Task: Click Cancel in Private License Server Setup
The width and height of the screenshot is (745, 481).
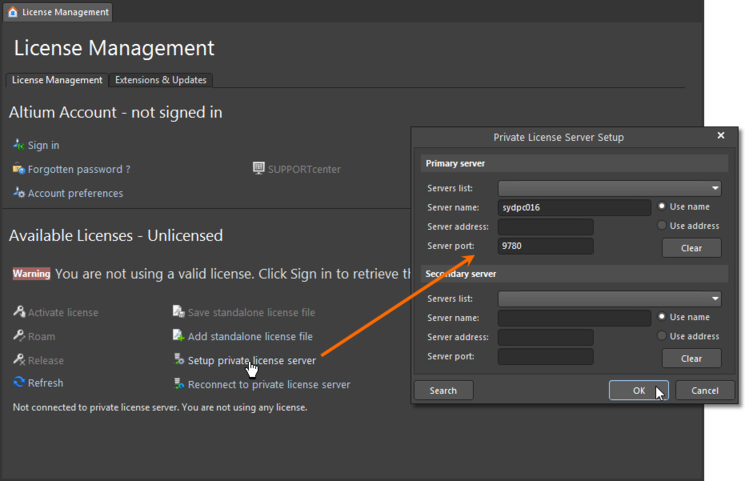Action: point(705,391)
